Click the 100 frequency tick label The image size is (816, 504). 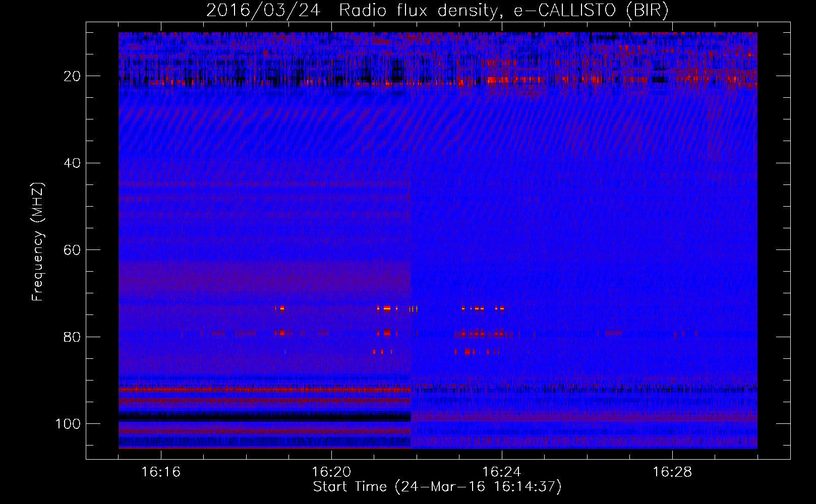(x=68, y=424)
